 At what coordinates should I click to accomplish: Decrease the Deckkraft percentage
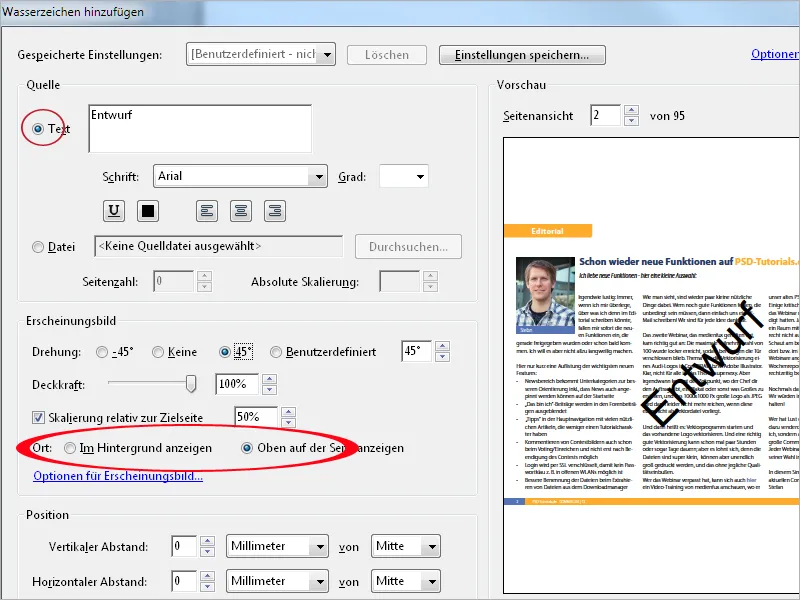[269, 390]
